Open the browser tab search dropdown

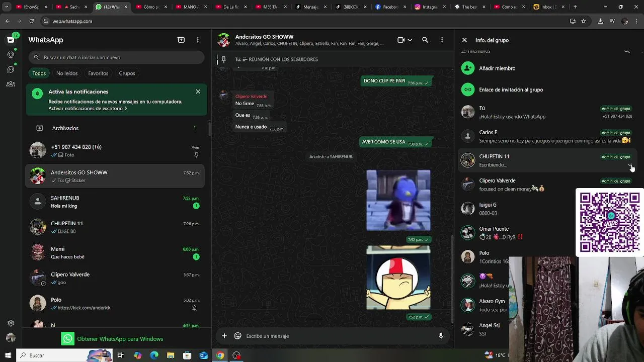tap(7, 7)
